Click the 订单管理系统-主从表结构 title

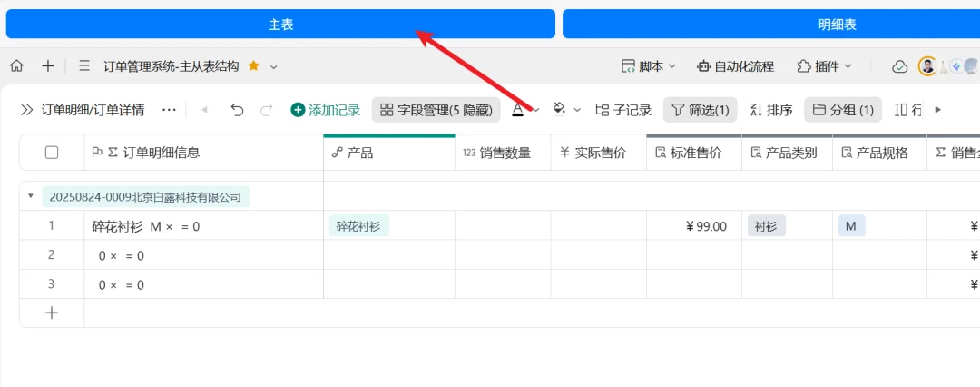point(171,65)
